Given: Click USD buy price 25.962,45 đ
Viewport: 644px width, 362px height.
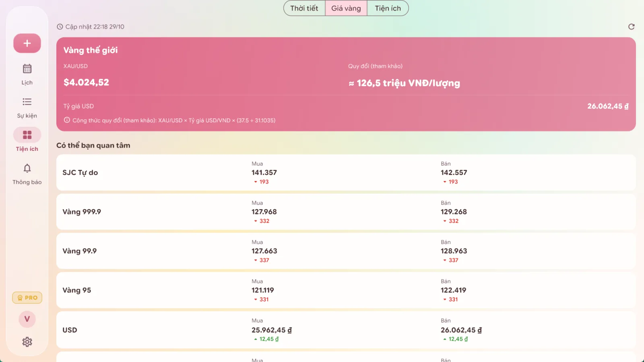Looking at the screenshot, I should point(272,330).
